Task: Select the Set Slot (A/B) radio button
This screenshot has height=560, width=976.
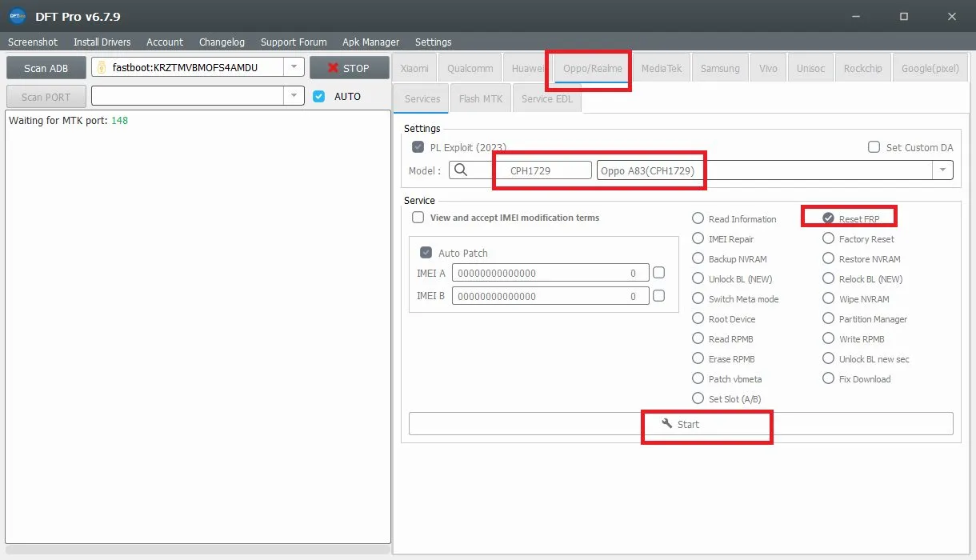Action: (x=698, y=398)
